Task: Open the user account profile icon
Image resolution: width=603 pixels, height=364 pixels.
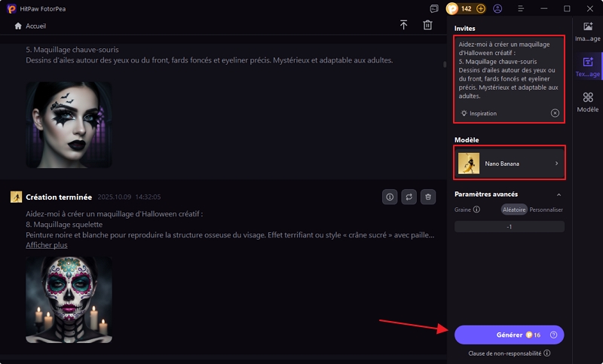Action: [x=497, y=8]
